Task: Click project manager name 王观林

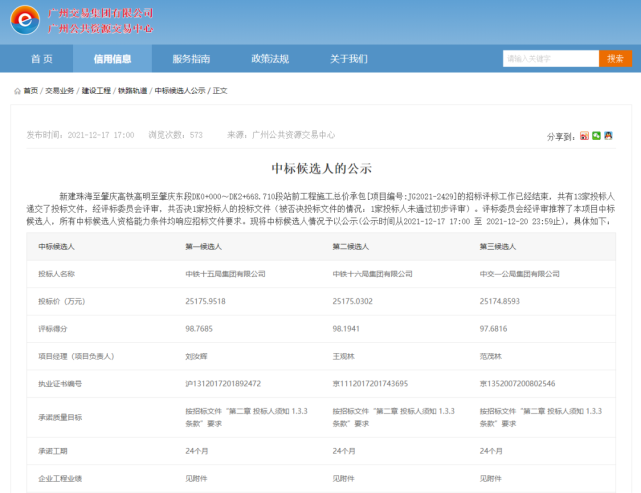Action: tap(343, 356)
